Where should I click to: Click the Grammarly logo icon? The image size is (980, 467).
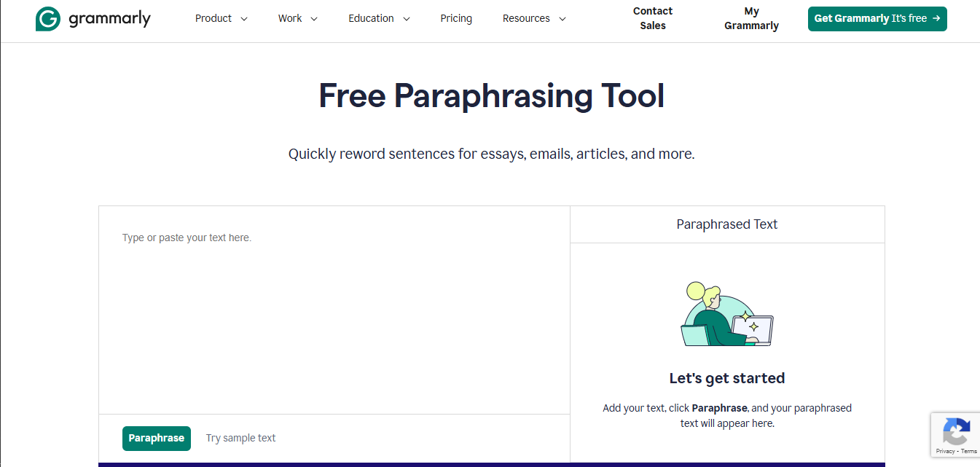tap(48, 19)
